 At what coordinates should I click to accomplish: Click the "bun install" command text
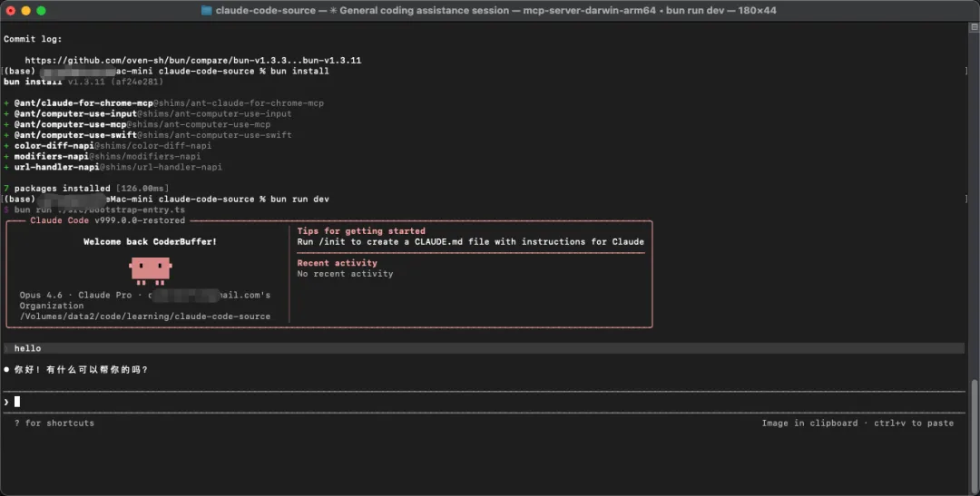pos(299,71)
